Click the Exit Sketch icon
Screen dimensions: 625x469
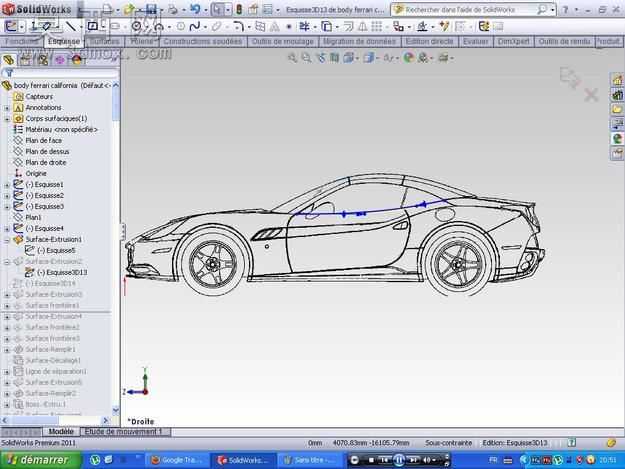[11, 27]
